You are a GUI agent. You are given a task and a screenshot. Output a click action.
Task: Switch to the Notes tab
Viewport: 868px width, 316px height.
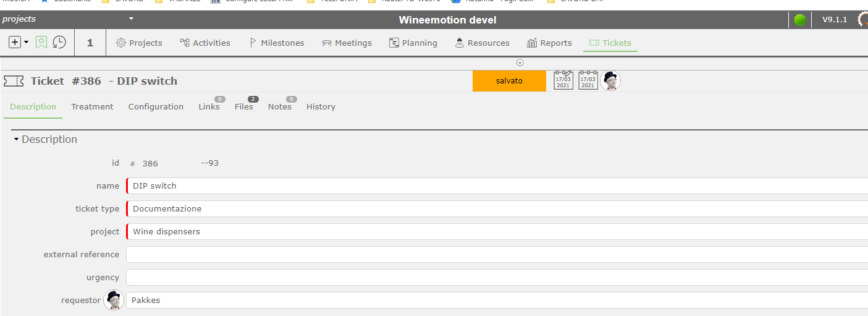pos(280,106)
